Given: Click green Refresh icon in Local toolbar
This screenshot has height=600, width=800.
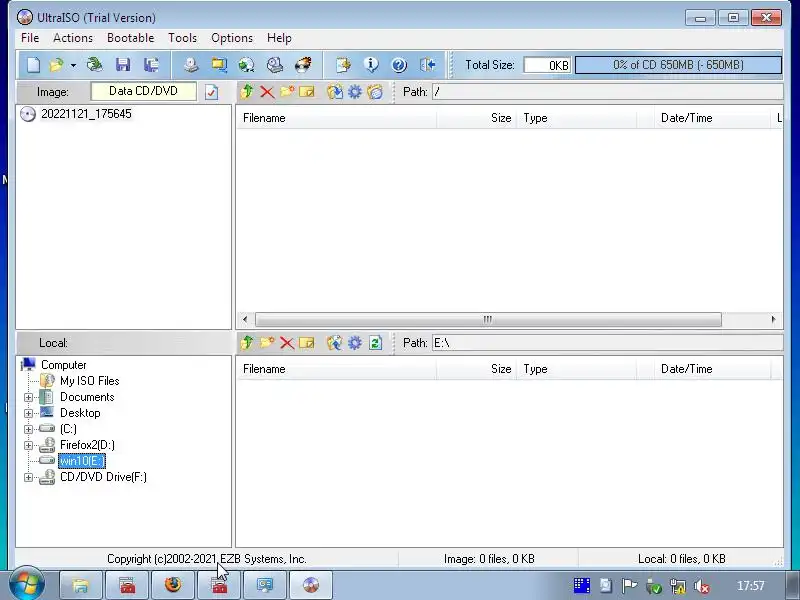Looking at the screenshot, I should (376, 343).
